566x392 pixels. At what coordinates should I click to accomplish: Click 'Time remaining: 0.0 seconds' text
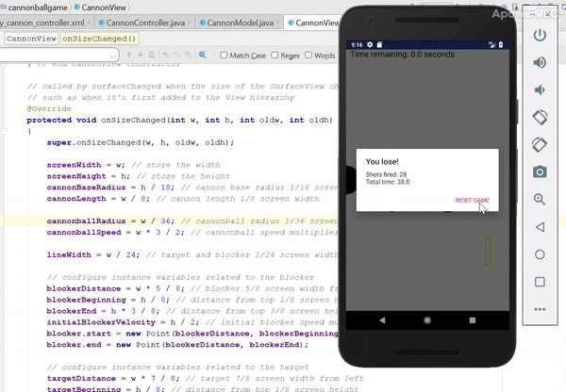point(403,55)
